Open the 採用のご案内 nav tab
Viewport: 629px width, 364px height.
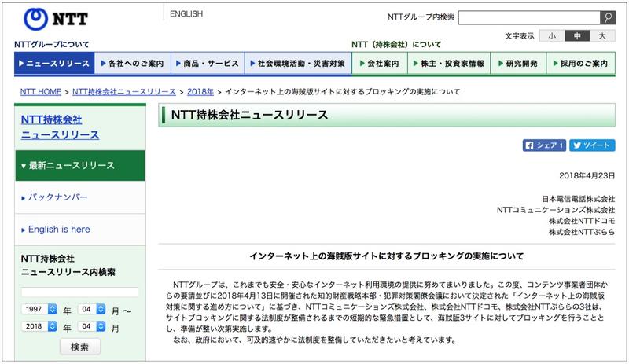click(x=580, y=64)
